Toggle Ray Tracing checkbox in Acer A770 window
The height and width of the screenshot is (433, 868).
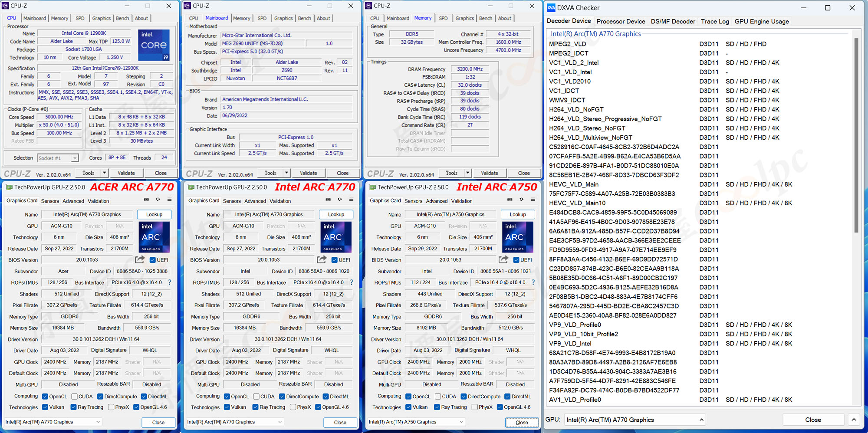pos(73,407)
